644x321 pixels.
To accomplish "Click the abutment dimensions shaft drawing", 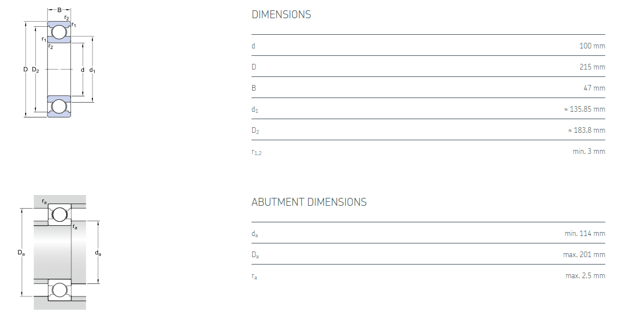I will [59, 253].
